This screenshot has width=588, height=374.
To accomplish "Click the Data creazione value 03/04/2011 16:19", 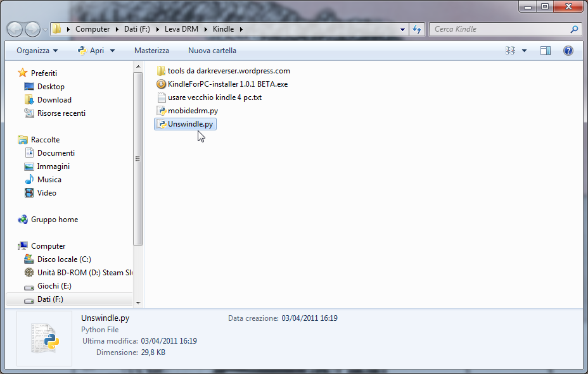I will pyautogui.click(x=309, y=318).
